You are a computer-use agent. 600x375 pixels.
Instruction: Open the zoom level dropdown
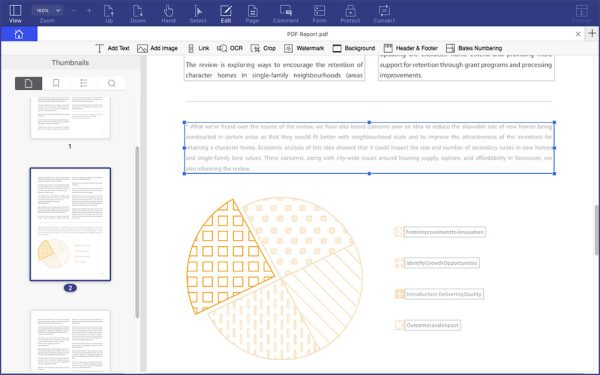tap(47, 10)
